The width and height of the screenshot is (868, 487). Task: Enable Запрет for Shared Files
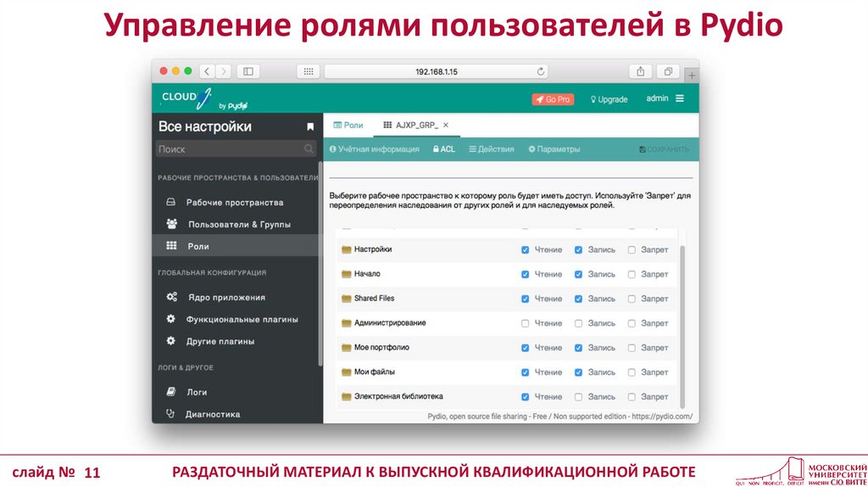[x=632, y=299]
